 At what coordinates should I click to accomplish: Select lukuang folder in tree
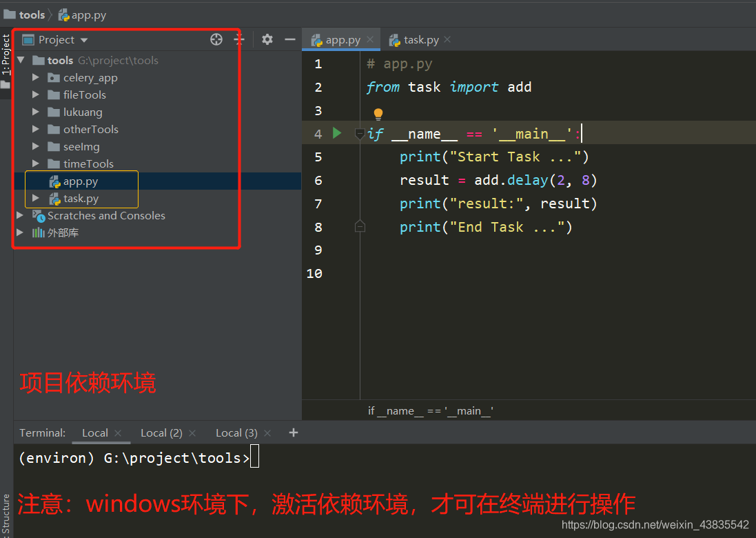pyautogui.click(x=83, y=112)
